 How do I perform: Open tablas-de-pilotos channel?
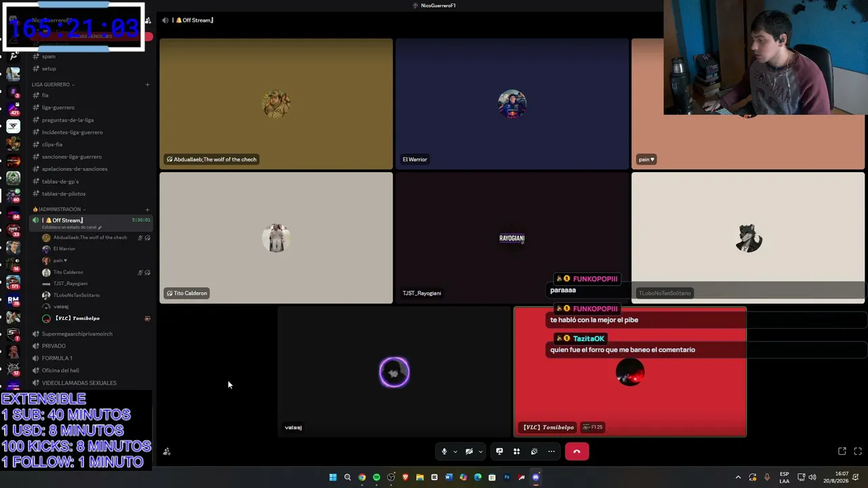tap(91, 194)
